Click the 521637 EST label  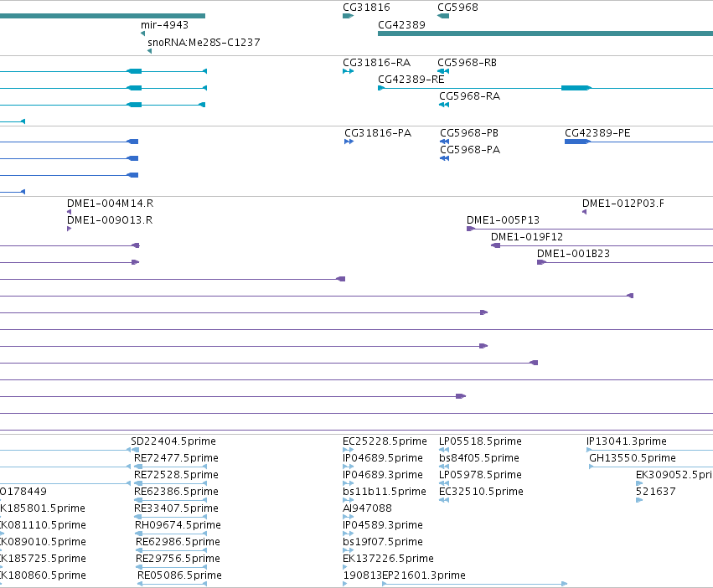tap(655, 492)
